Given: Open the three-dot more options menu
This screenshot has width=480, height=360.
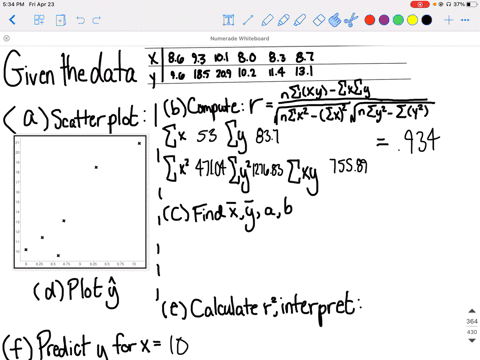Looking at the screenshot, I should (x=465, y=20).
